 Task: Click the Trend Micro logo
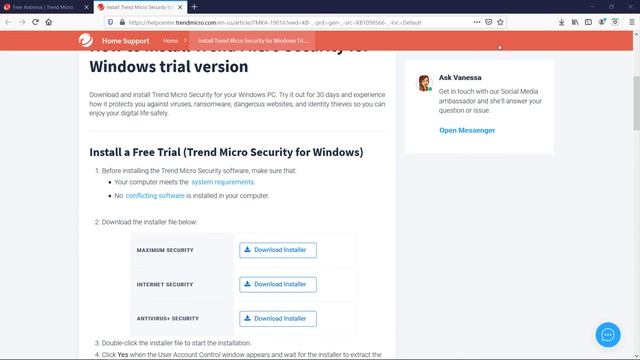[x=86, y=40]
